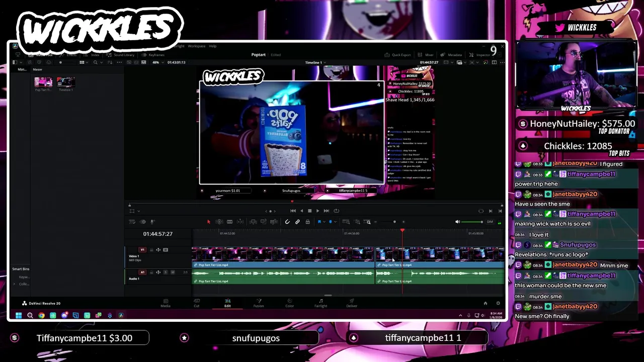Click the Detail Zoom icon

tap(357, 222)
